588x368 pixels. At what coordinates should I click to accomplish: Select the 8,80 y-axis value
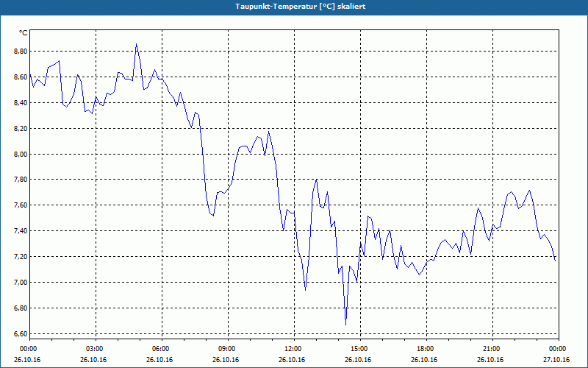click(21, 52)
